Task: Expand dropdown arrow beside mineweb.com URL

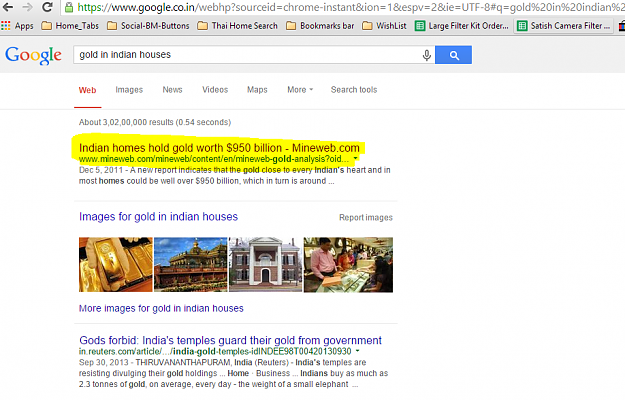Action: tap(355, 159)
